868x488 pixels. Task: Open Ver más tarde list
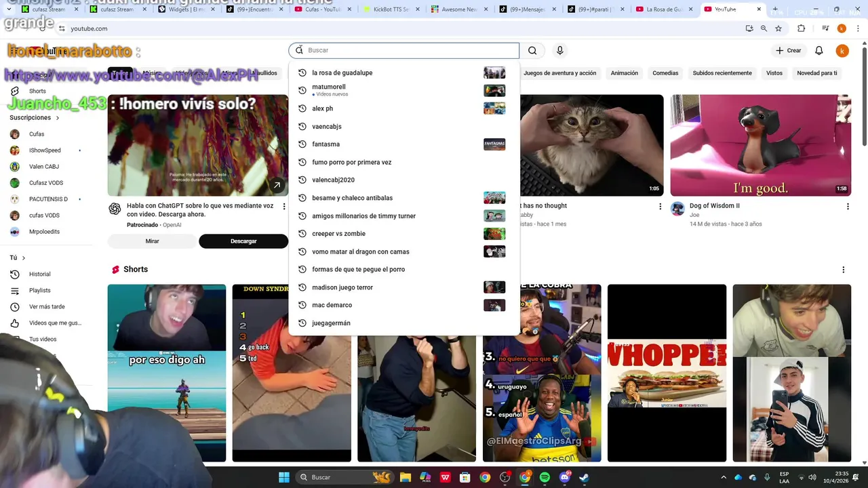coord(47,307)
